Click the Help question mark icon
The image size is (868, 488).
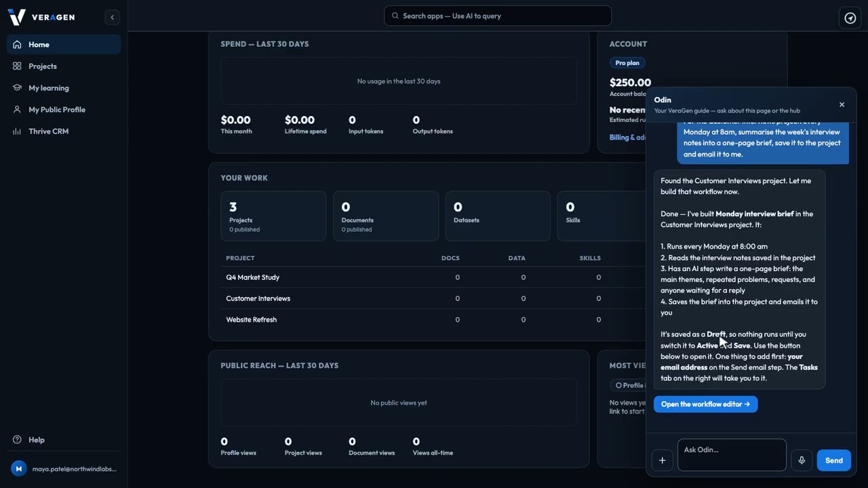17,440
